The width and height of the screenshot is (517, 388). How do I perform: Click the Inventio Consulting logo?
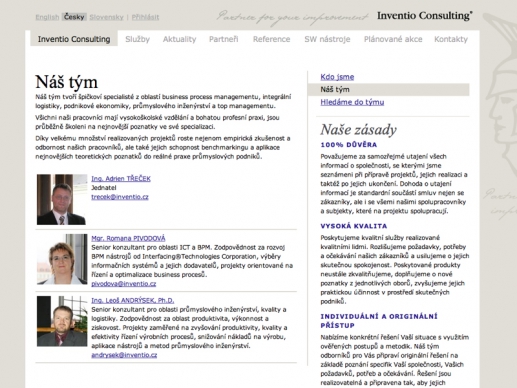tap(424, 15)
